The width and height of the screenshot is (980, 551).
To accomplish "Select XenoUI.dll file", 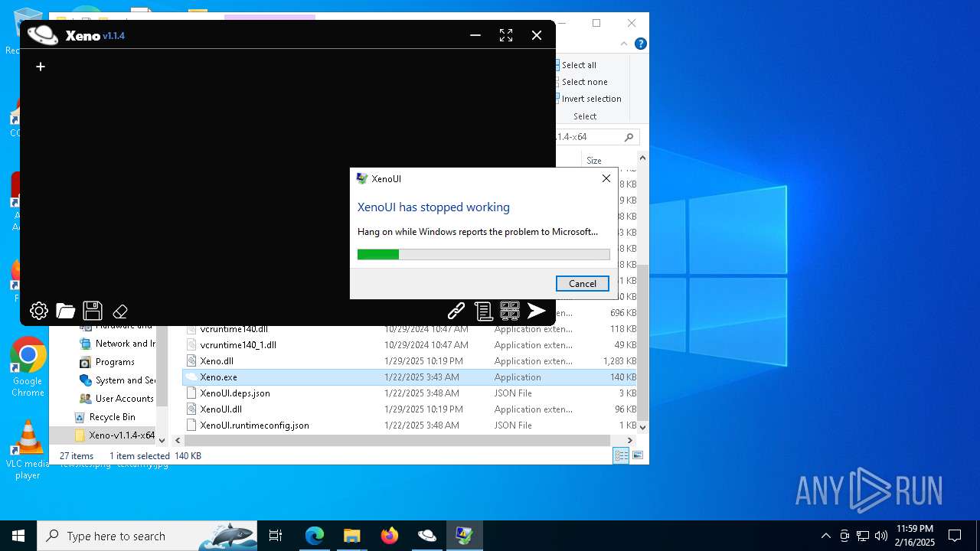I will 220,409.
